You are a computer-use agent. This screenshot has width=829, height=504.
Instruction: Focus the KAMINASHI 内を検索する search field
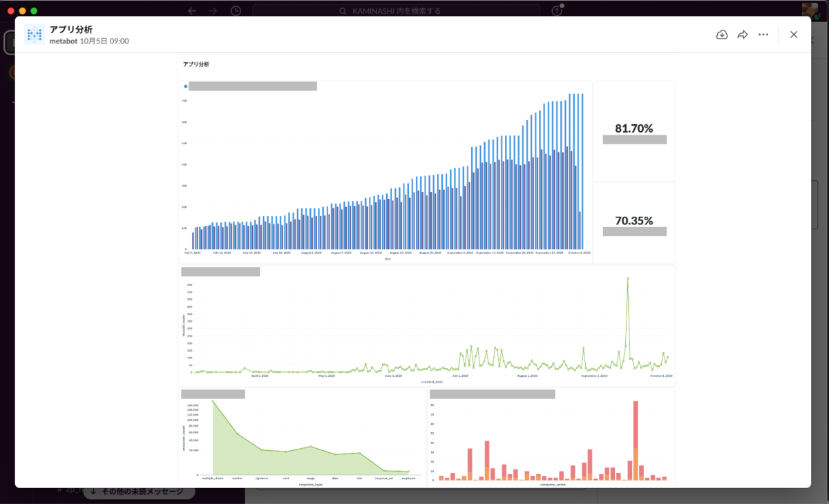[397, 11]
